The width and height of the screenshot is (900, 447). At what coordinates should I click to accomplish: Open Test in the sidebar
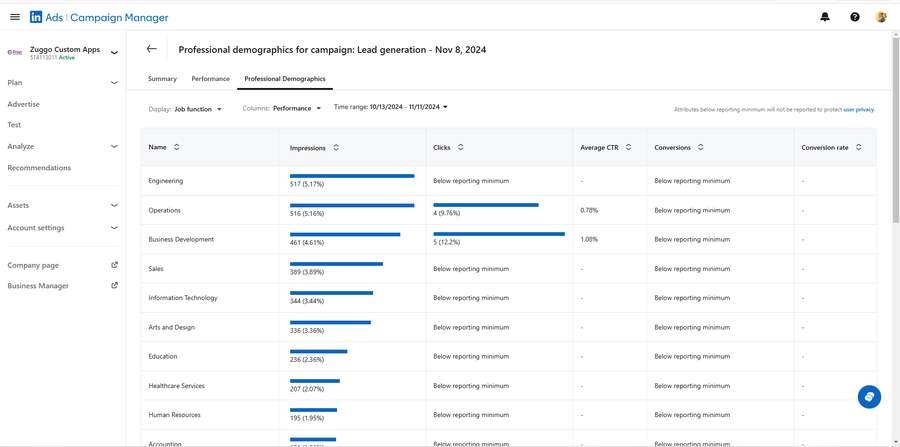[x=14, y=125]
